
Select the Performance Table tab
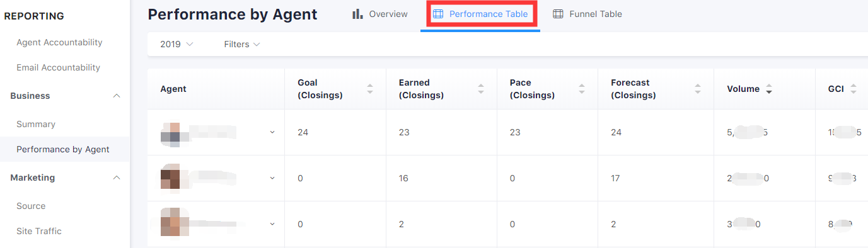480,14
